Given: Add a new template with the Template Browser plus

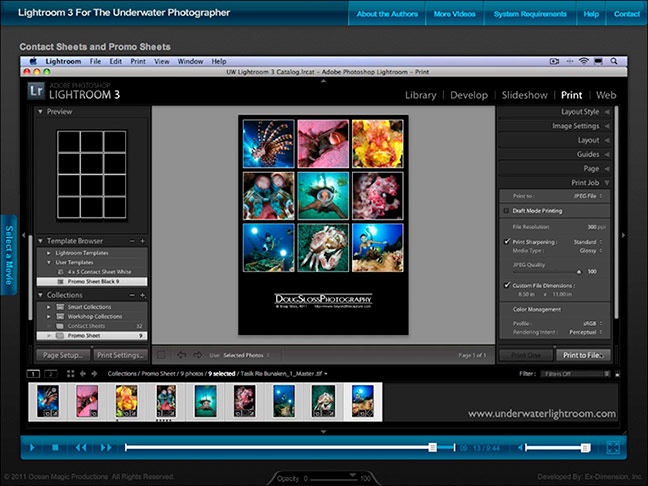Looking at the screenshot, I should point(142,241).
